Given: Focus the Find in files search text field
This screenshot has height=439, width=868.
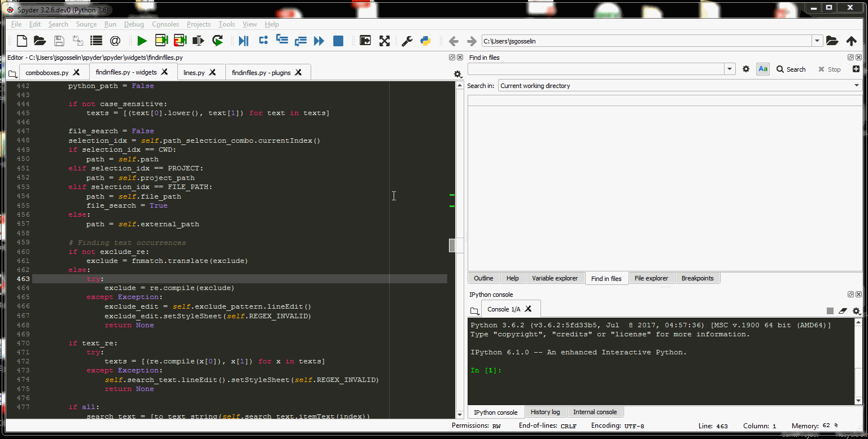Looking at the screenshot, I should pos(596,69).
